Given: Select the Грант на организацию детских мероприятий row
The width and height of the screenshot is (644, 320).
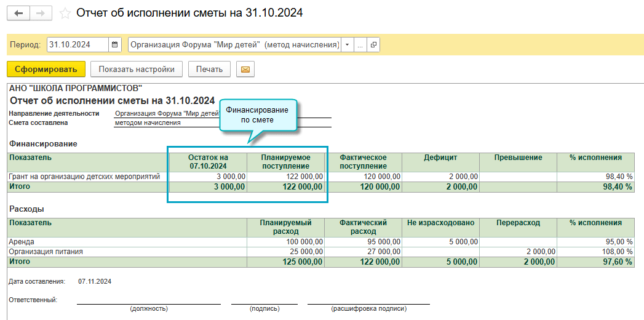Looking at the screenshot, I should point(320,177).
